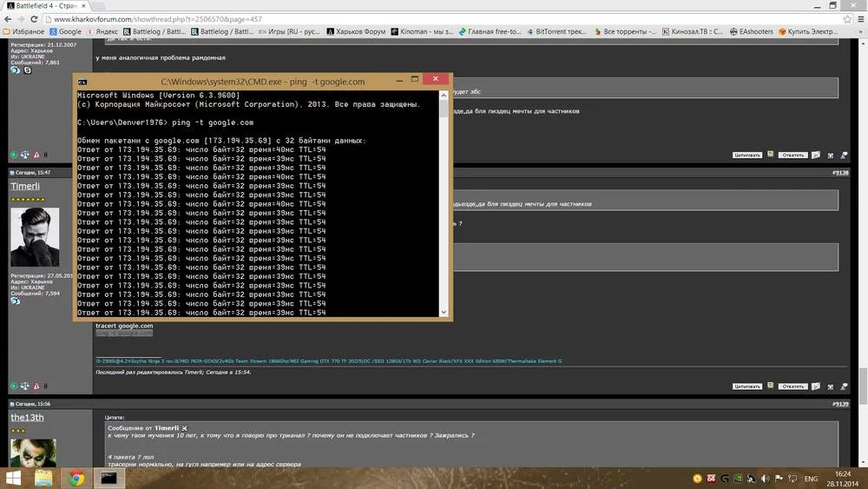Open Timerli user profile link
The image size is (868, 489).
pos(25,186)
